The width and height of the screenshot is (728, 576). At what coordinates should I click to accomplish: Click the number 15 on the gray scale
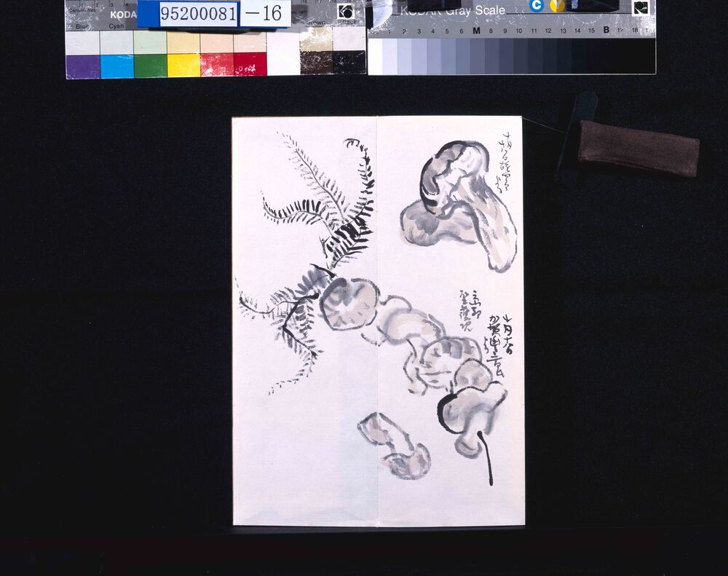pos(591,30)
